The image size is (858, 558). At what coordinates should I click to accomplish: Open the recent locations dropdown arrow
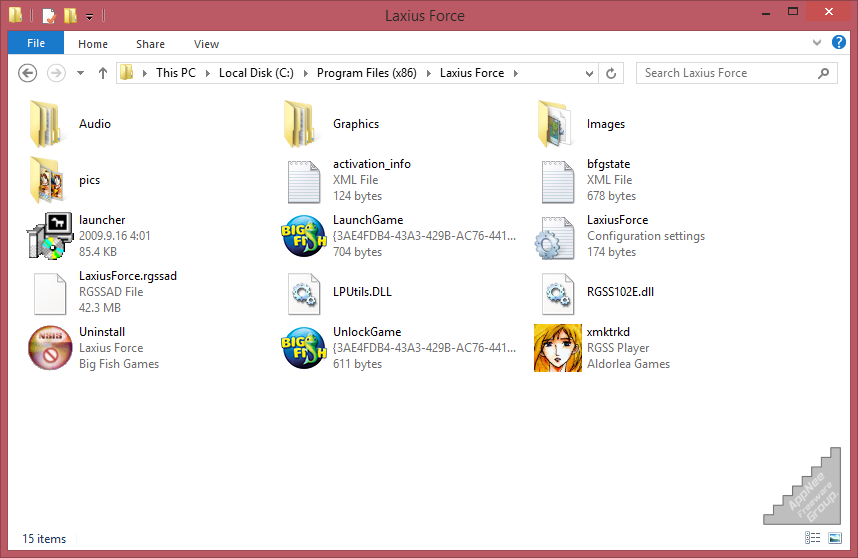click(x=80, y=73)
